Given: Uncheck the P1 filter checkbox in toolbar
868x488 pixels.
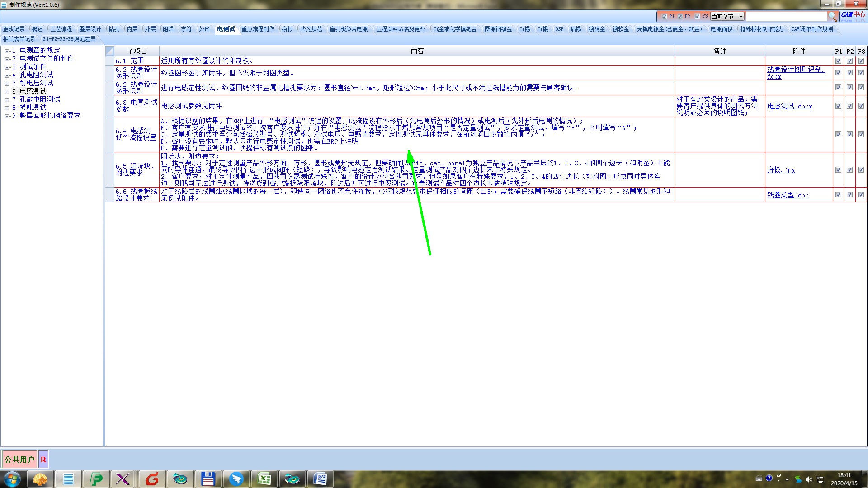Looking at the screenshot, I should [664, 17].
